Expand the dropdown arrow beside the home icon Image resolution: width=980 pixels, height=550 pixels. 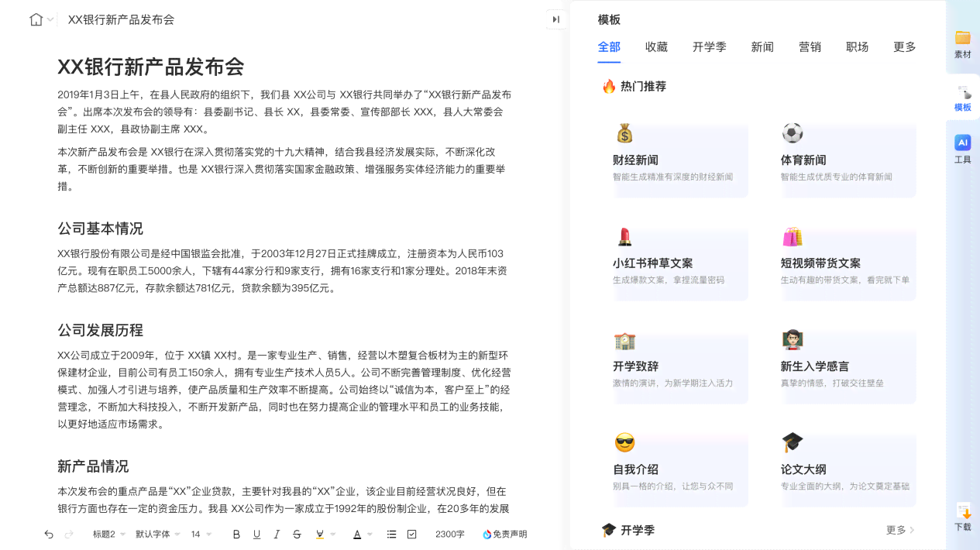click(x=50, y=19)
